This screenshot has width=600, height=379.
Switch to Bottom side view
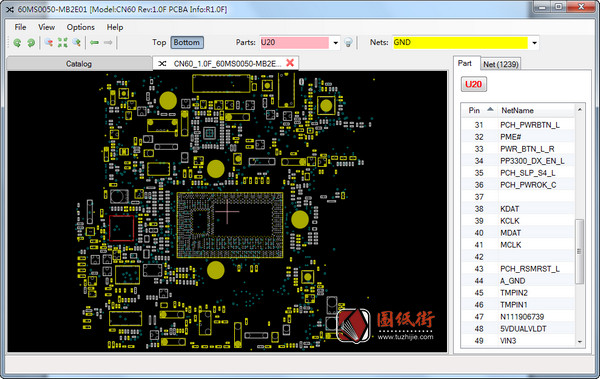[x=187, y=42]
